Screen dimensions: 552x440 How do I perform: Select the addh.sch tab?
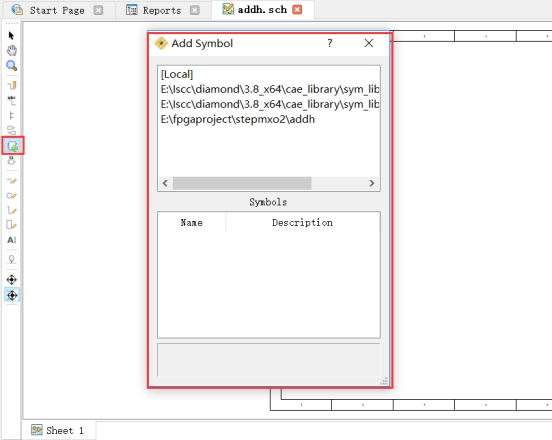(262, 10)
